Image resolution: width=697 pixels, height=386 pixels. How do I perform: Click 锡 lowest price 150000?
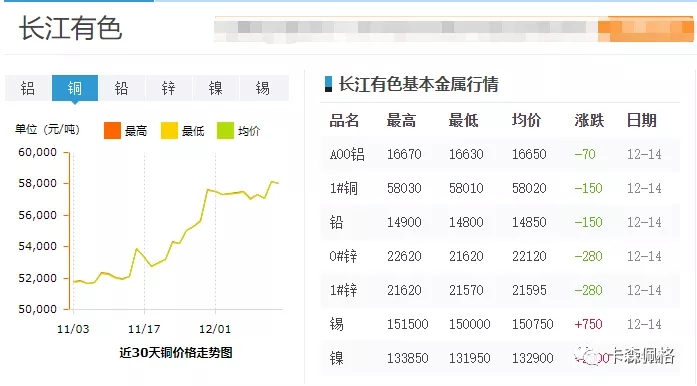click(x=469, y=324)
